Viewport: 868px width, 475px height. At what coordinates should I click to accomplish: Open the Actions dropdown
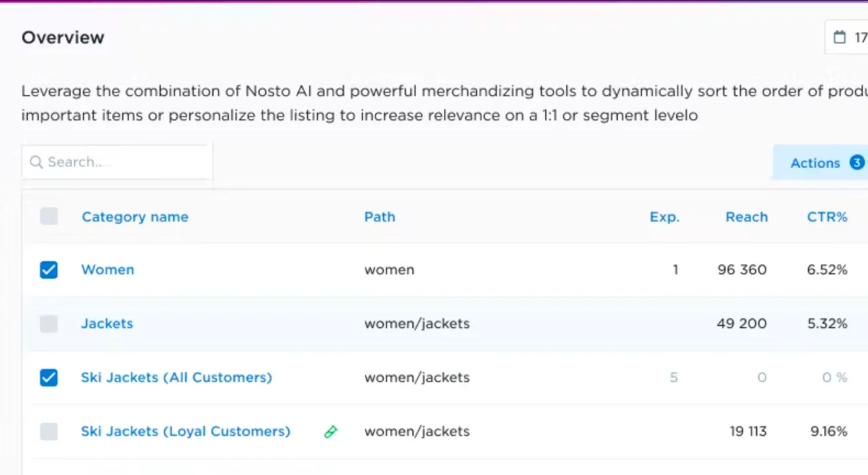(821, 163)
